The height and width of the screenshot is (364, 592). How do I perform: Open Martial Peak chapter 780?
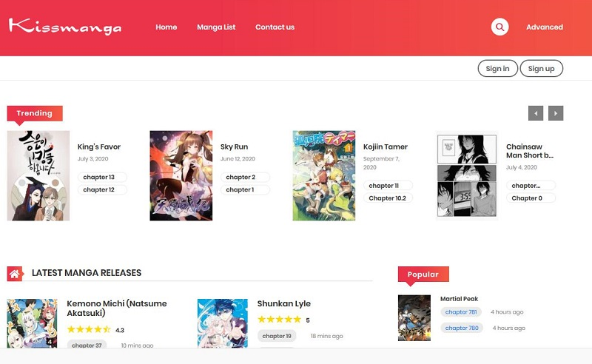(461, 328)
